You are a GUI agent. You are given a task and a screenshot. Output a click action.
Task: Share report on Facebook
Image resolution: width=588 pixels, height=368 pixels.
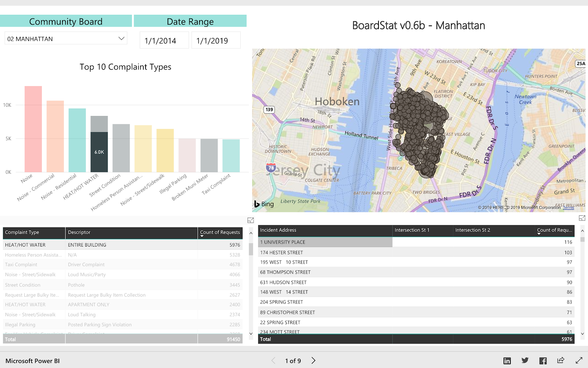coord(543,361)
